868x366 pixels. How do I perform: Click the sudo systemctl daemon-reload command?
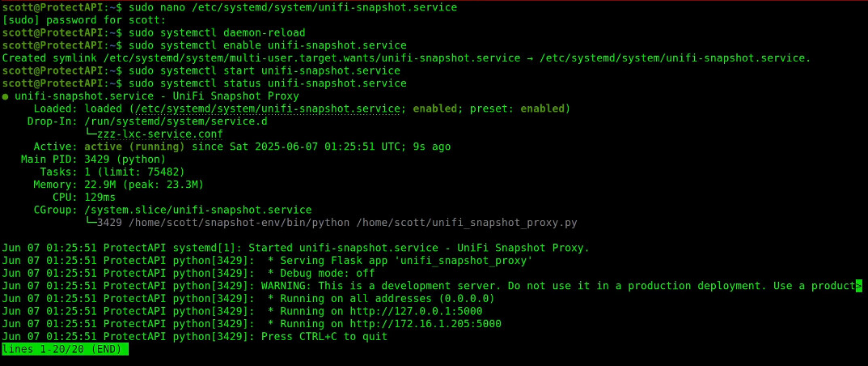coord(217,33)
